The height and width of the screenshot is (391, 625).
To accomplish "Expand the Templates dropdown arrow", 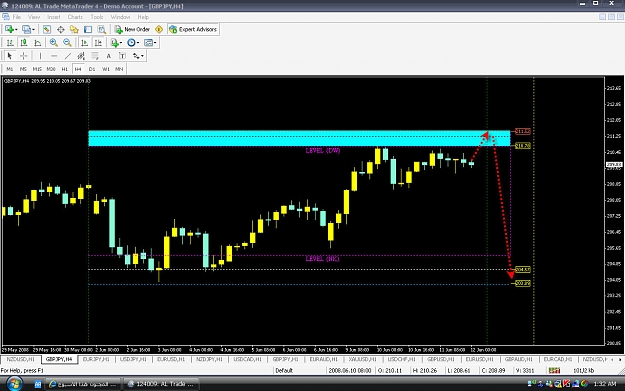I will 155,43.
